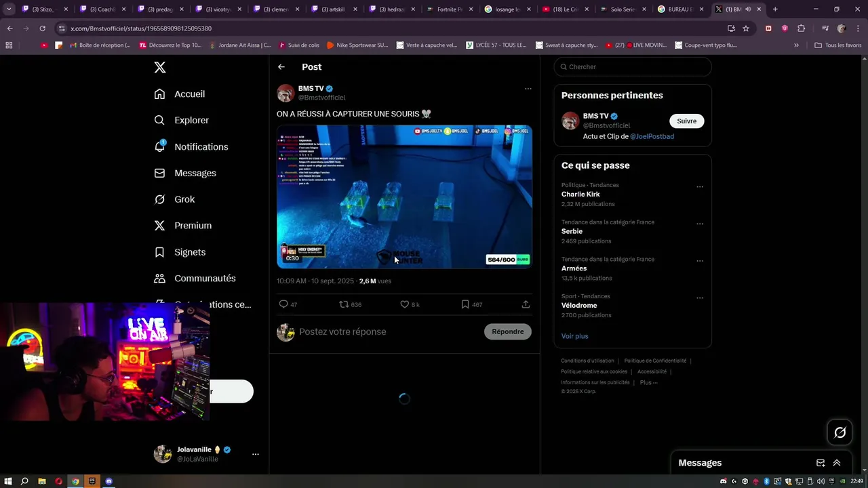
Task: Expand the Messages drawer
Action: point(837,463)
